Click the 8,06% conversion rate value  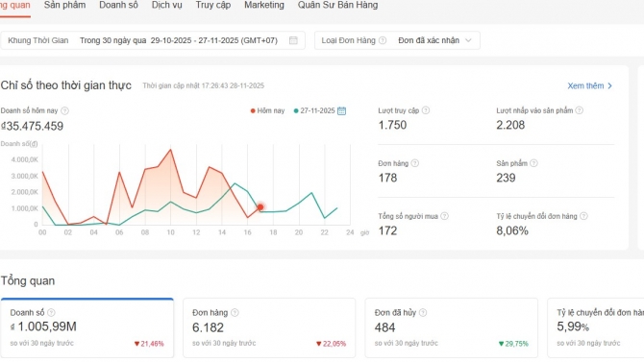(x=512, y=230)
